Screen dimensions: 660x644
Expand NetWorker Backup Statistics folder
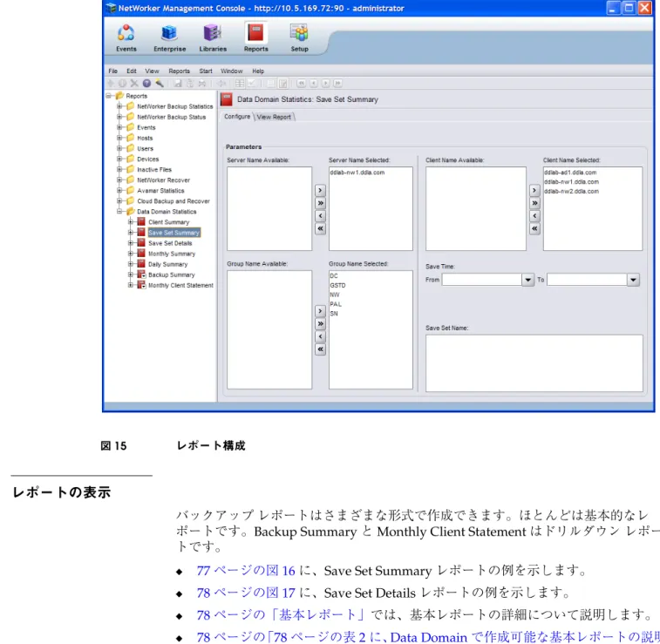(x=119, y=106)
